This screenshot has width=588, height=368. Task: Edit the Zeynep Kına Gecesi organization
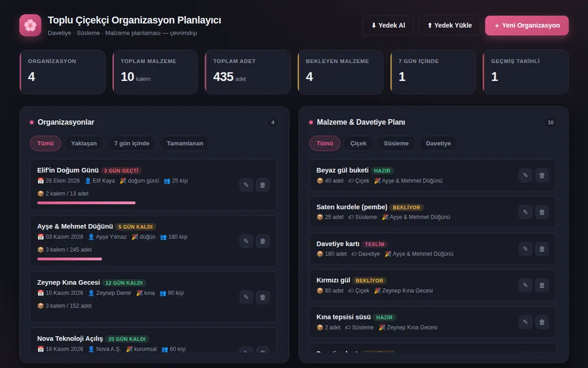246,297
